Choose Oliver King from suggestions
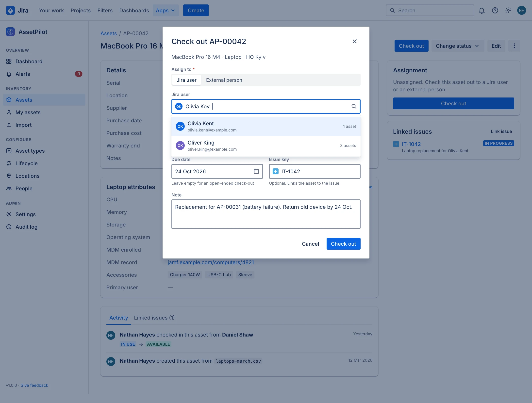This screenshot has width=532, height=403. point(266,145)
